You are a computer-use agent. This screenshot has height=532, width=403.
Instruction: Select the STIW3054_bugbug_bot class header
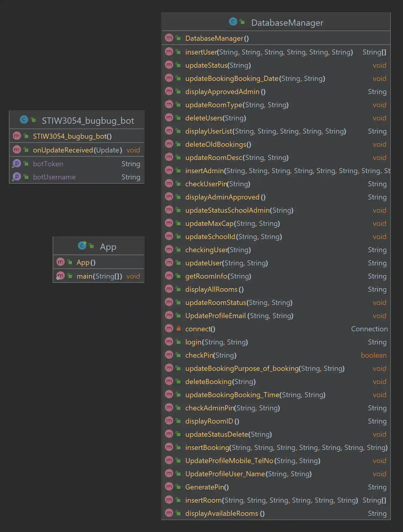[x=88, y=121]
